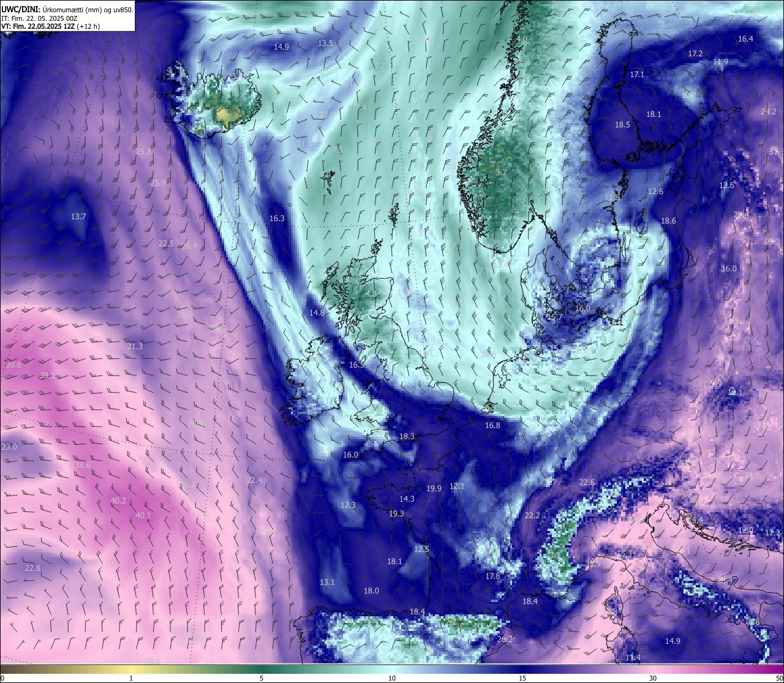Select the 22.8 value label
784x683 pixels.
32,568
